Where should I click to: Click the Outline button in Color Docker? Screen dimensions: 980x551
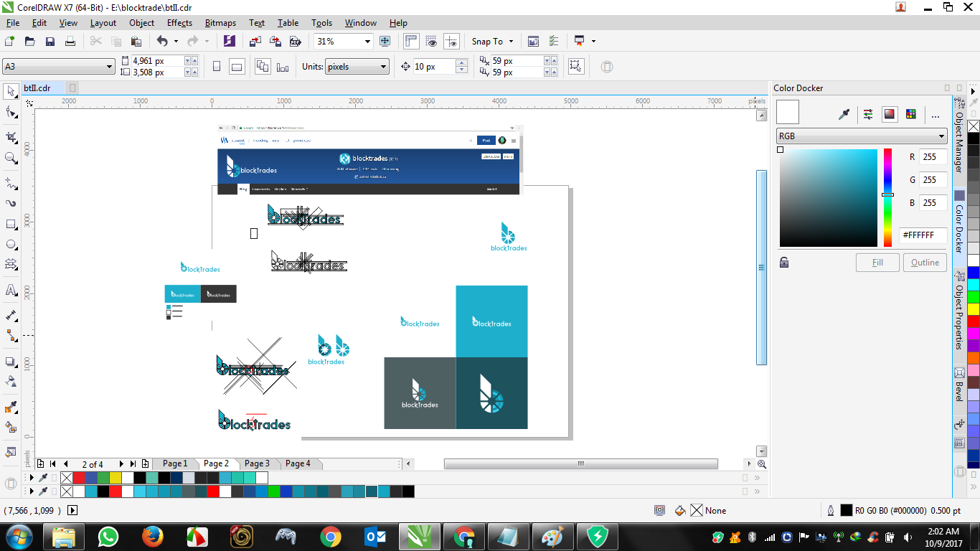(x=925, y=263)
